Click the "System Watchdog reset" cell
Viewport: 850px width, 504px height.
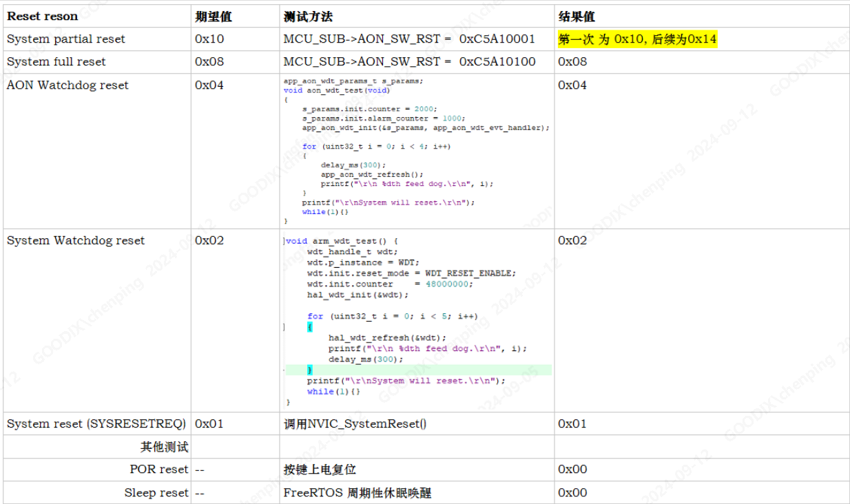click(76, 240)
